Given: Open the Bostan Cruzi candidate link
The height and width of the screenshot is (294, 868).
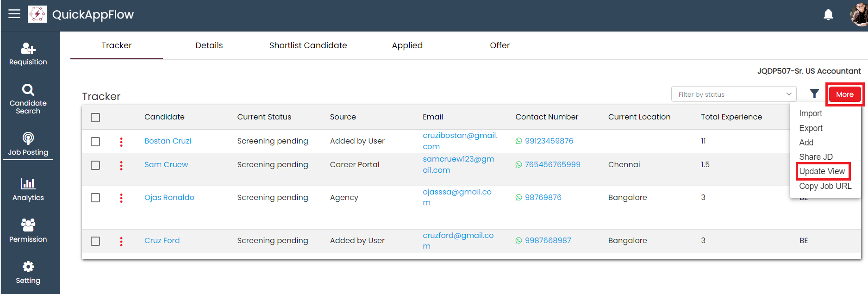Looking at the screenshot, I should tap(168, 141).
